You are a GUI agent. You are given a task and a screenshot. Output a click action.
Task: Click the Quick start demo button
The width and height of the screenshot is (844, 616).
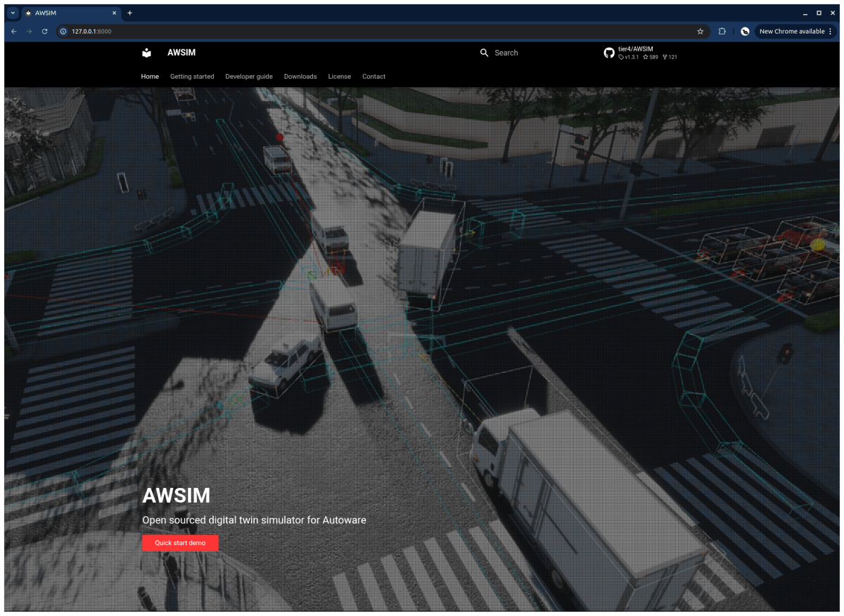180,543
